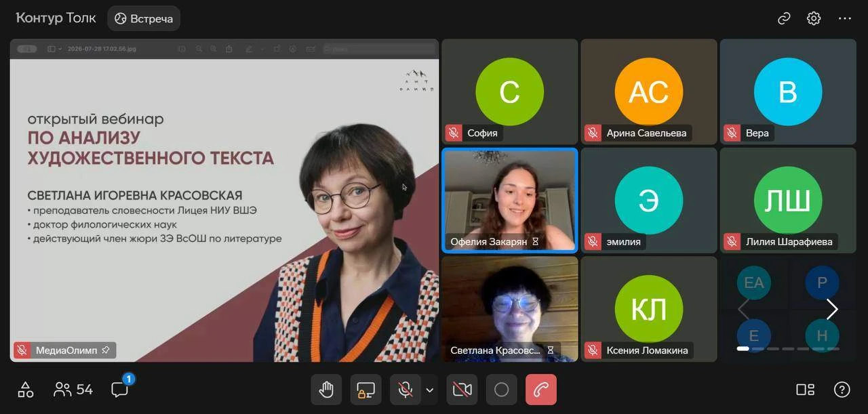Raise your hand in the meeting
868x414 pixels.
(x=326, y=390)
